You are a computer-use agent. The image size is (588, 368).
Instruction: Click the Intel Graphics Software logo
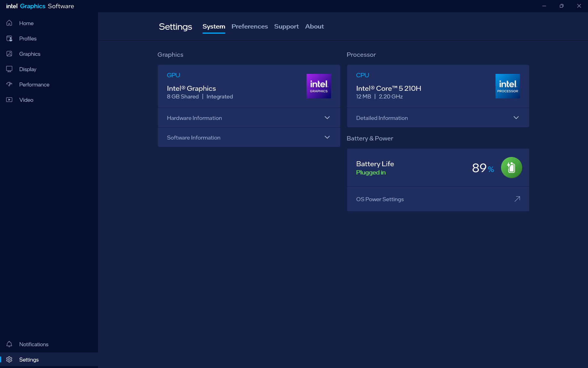click(x=40, y=6)
